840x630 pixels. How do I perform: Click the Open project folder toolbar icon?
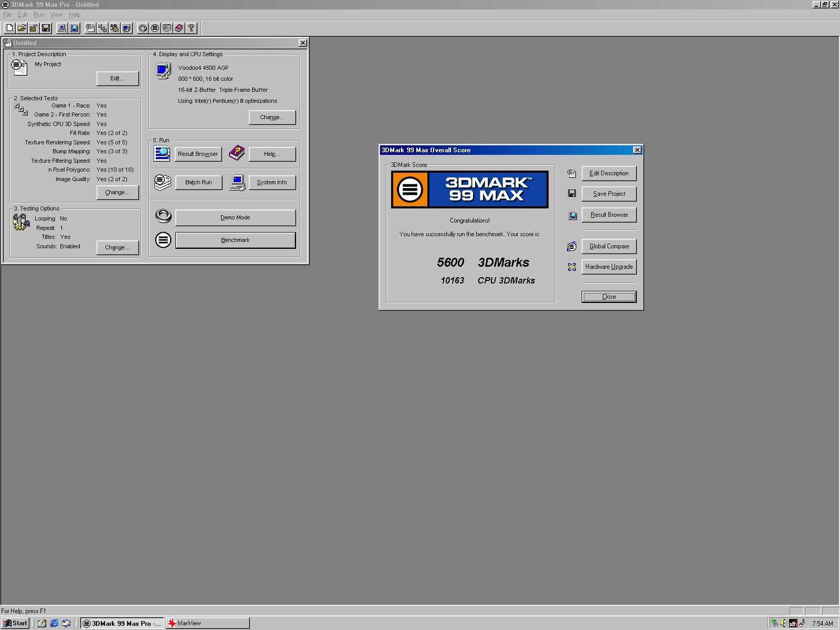tap(22, 28)
